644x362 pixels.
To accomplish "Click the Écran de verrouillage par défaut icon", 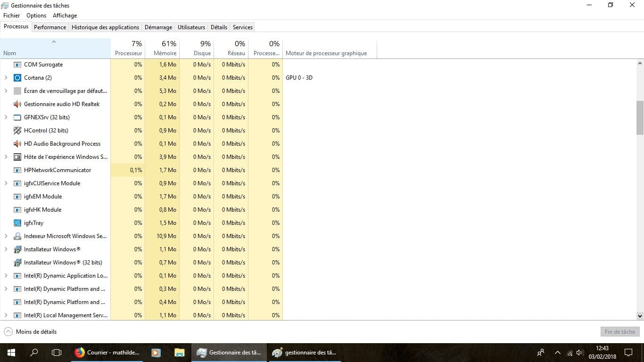I will (x=17, y=91).
